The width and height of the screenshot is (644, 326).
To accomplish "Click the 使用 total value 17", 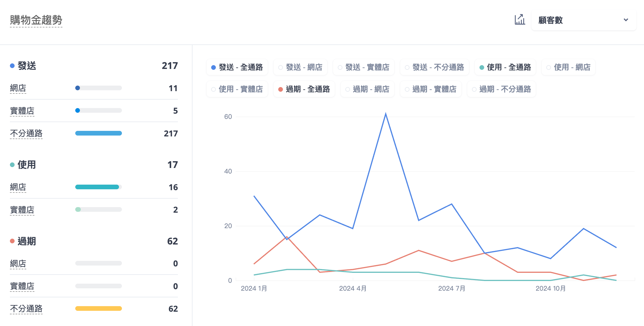I will (172, 165).
